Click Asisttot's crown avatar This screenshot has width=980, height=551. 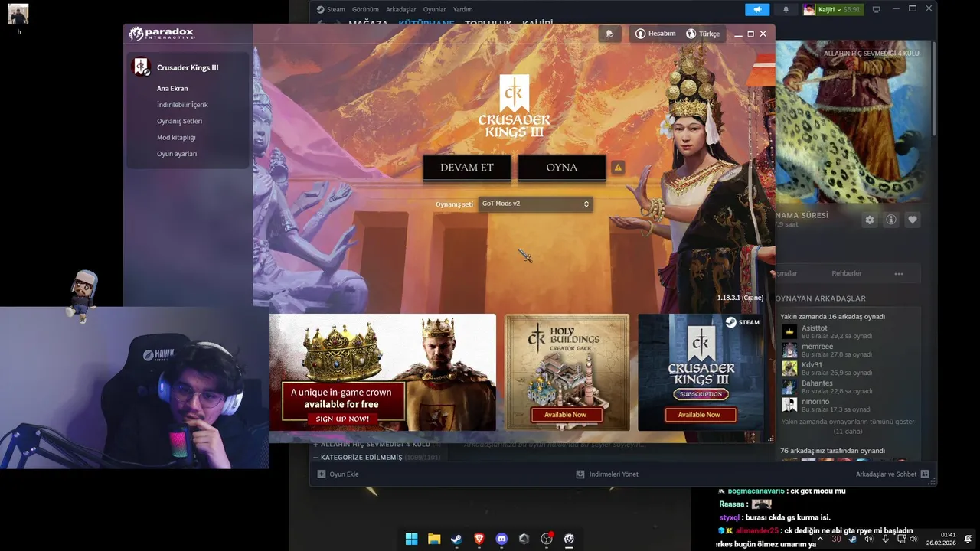tap(789, 331)
